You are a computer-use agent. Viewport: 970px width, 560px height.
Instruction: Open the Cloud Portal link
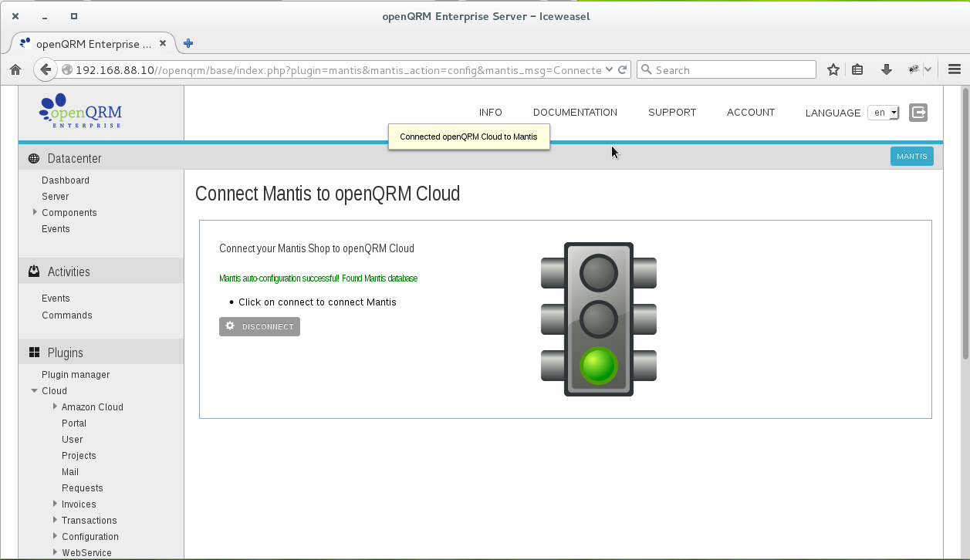tap(74, 423)
